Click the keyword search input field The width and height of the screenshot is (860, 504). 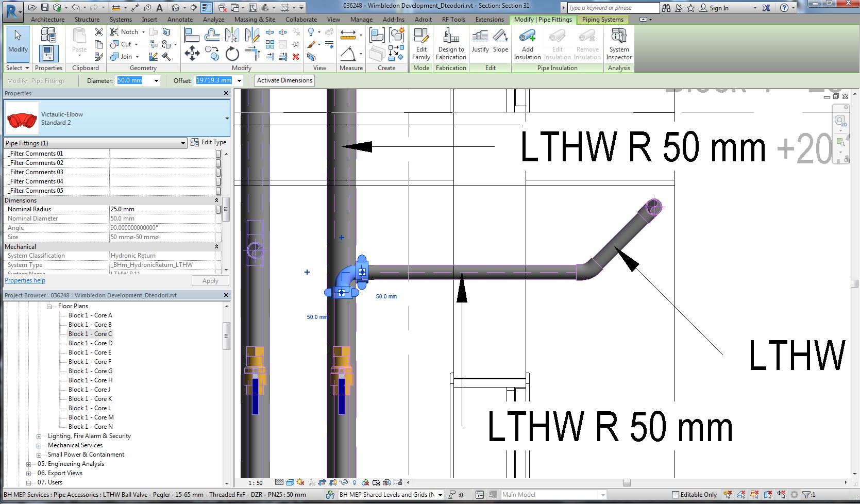click(613, 8)
